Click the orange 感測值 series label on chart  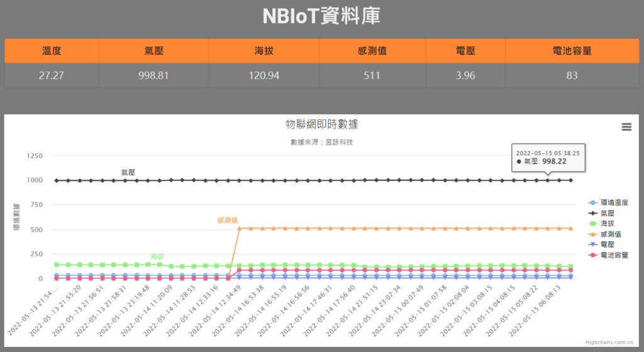coord(227,221)
